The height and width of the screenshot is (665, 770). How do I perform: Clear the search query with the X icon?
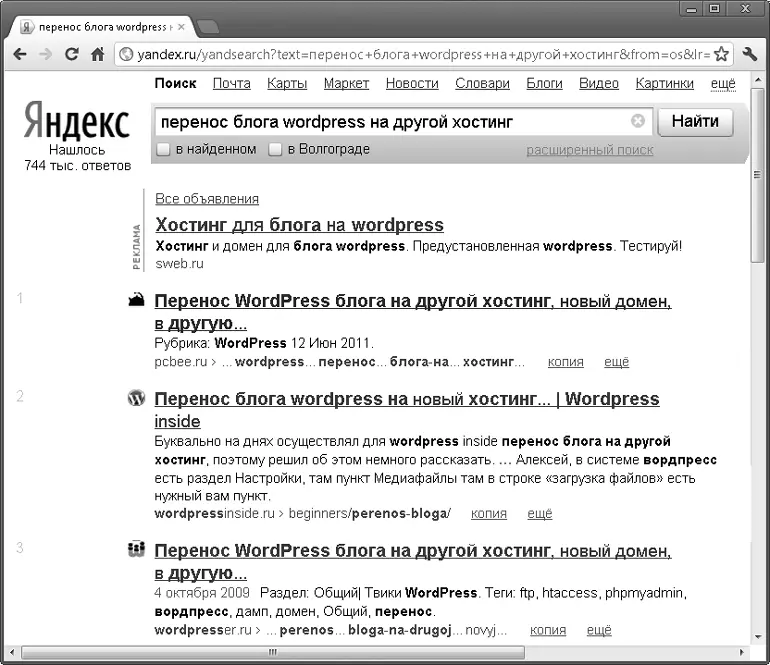[x=637, y=120]
